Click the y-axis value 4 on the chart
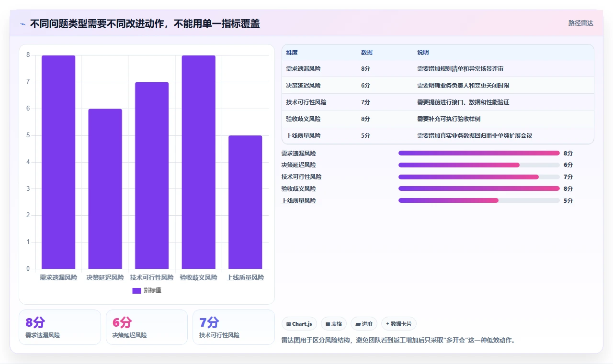This screenshot has width=613, height=364. [28, 162]
